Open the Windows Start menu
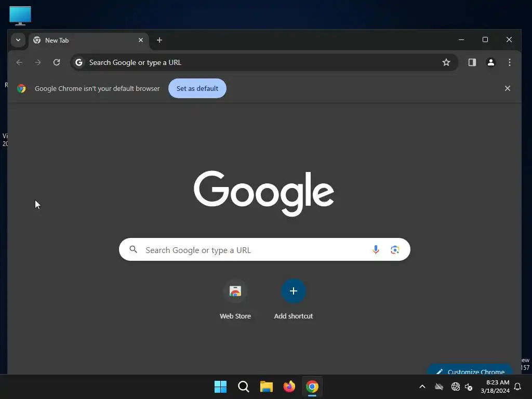The image size is (532, 399). [x=220, y=387]
